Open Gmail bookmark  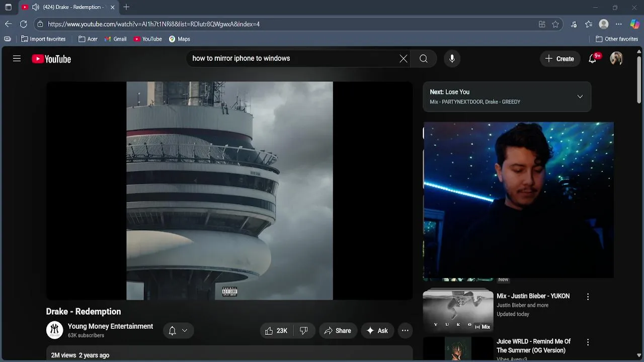point(116,39)
